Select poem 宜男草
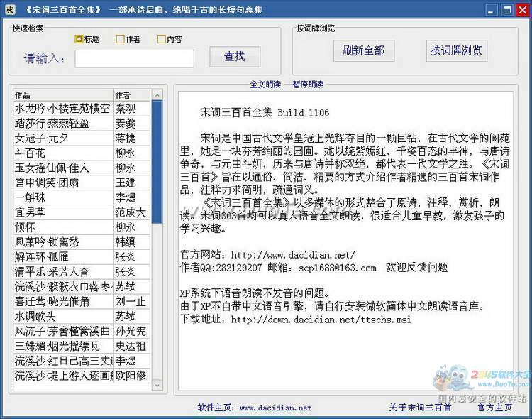 pos(63,212)
